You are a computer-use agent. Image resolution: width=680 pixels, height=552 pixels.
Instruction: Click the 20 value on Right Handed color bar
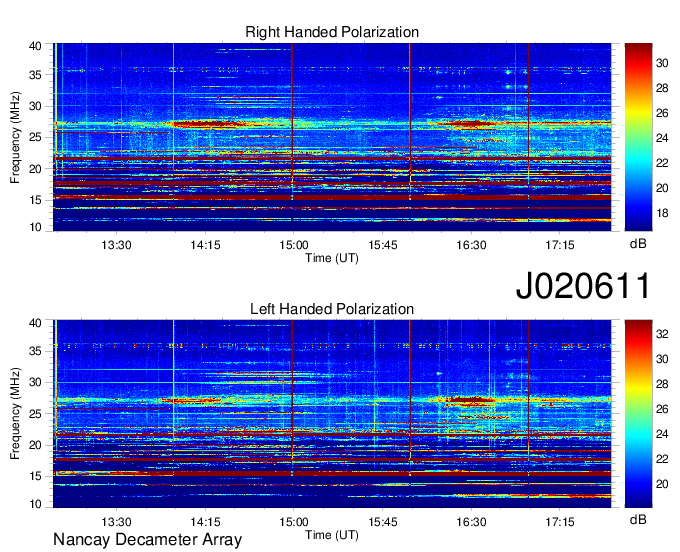[662, 188]
